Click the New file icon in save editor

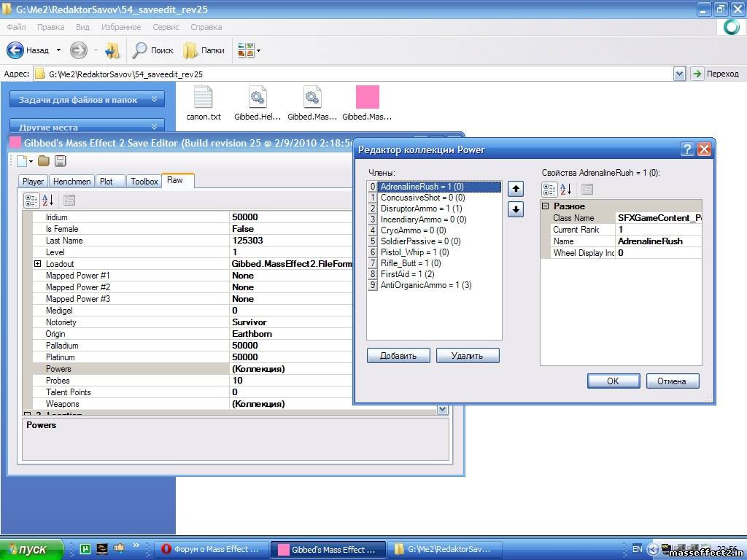tap(22, 161)
